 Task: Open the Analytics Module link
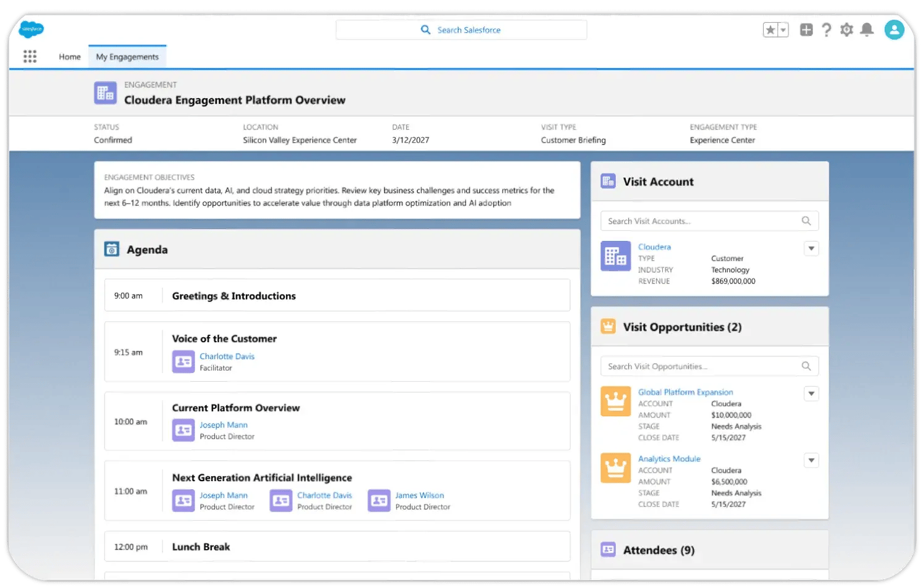click(x=669, y=459)
